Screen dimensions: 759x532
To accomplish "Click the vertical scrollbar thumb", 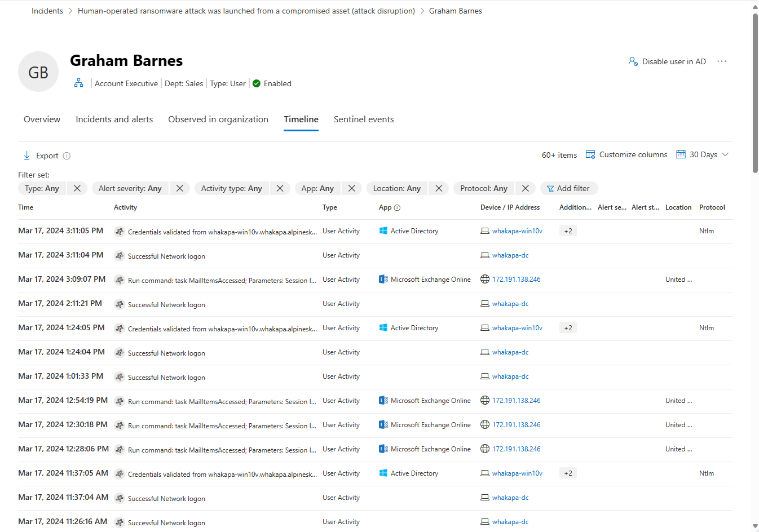I will pos(755,93).
